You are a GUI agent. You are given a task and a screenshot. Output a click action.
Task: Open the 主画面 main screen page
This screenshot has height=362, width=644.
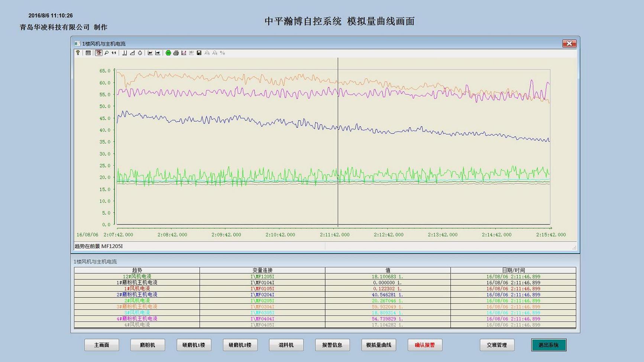[101, 345]
